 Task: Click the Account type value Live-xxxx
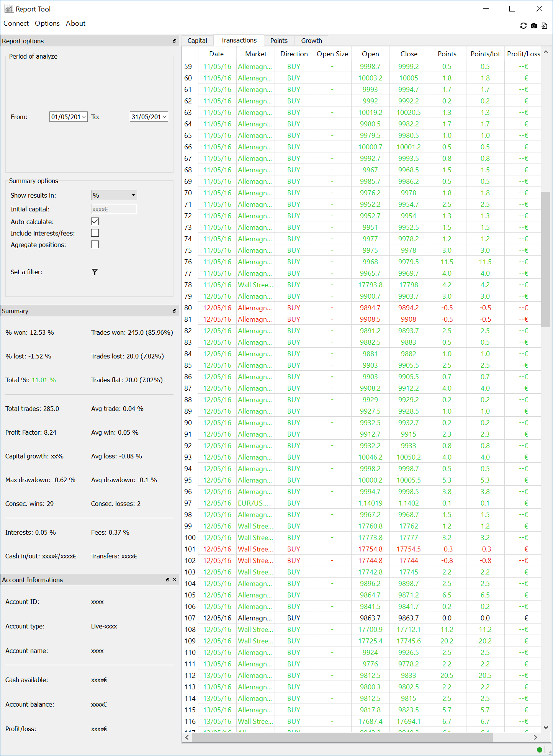pyautogui.click(x=104, y=626)
